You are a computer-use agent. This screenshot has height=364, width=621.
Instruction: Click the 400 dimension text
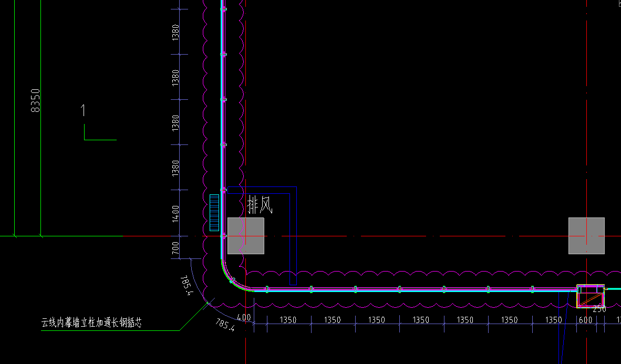(x=244, y=318)
